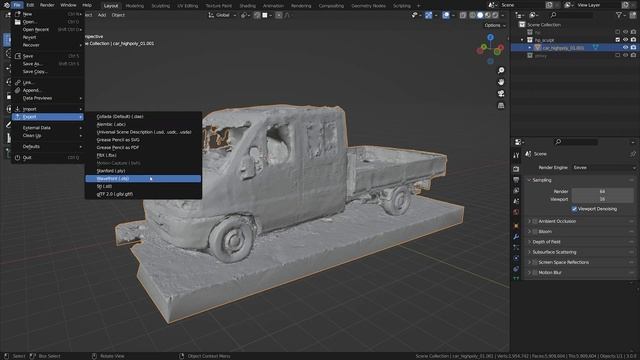
Task: Open Object properties tab icon
Action: point(516,226)
